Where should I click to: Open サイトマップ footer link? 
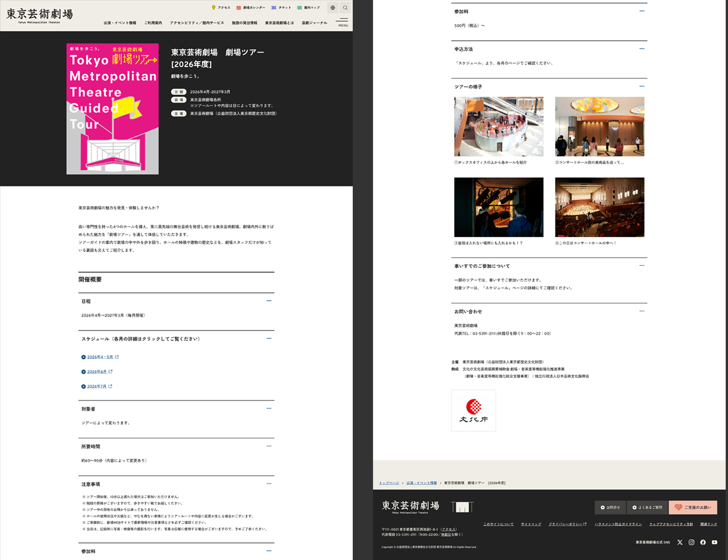pos(531,524)
